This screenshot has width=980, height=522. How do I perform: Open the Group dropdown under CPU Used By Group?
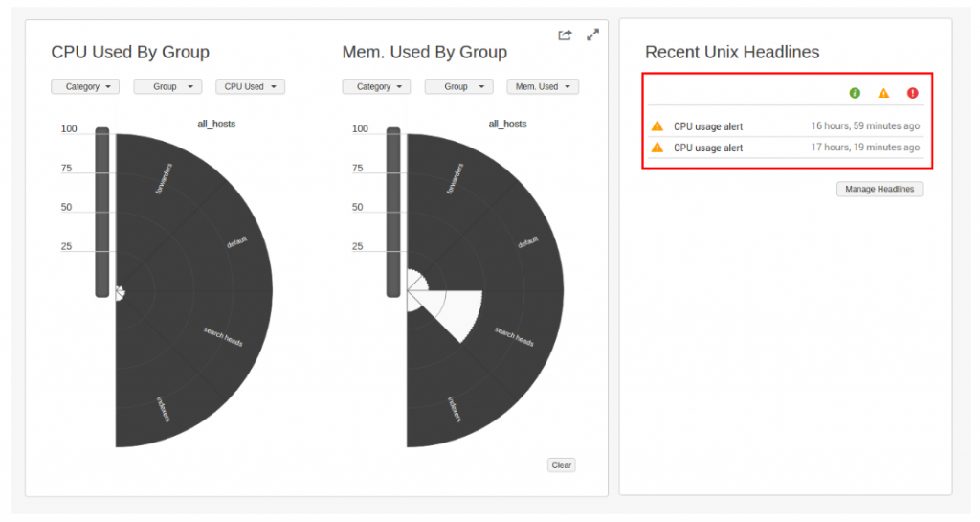pyautogui.click(x=167, y=87)
